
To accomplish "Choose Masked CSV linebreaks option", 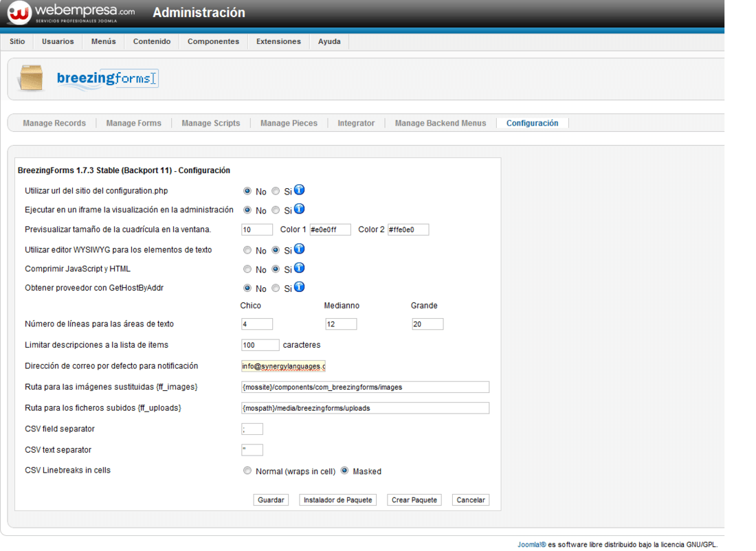I will tap(344, 471).
